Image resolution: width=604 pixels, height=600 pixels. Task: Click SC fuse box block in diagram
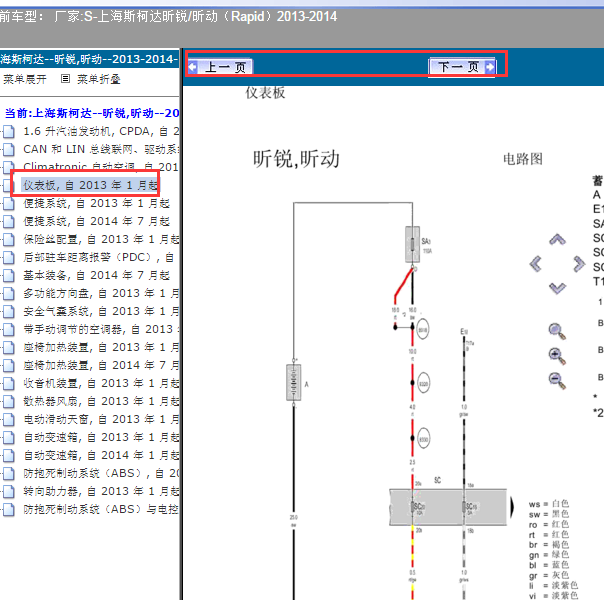(x=448, y=507)
